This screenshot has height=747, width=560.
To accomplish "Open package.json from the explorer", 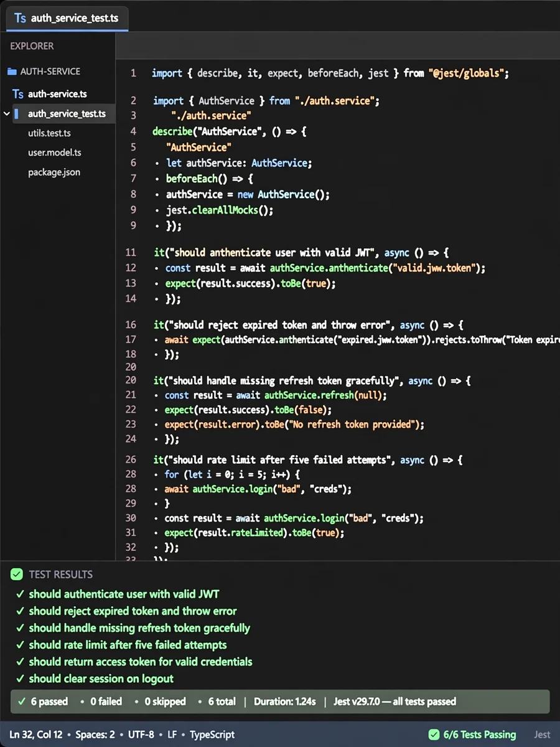I will point(54,172).
